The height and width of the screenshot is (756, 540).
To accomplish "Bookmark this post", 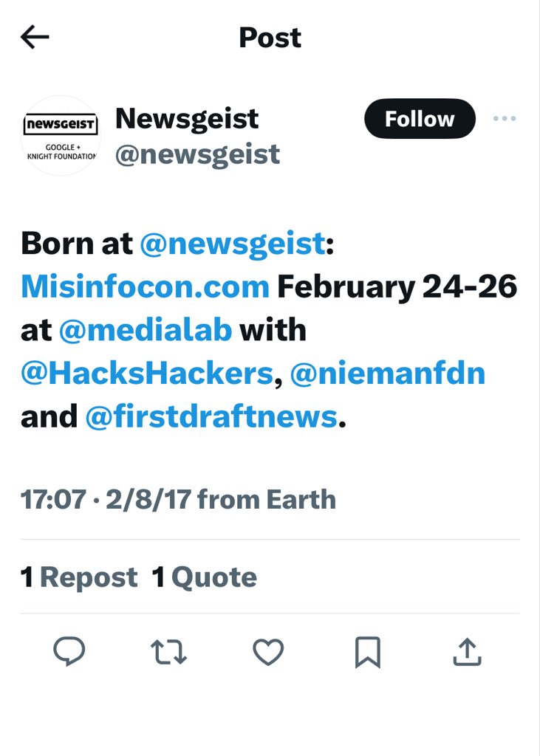I will pyautogui.click(x=367, y=651).
